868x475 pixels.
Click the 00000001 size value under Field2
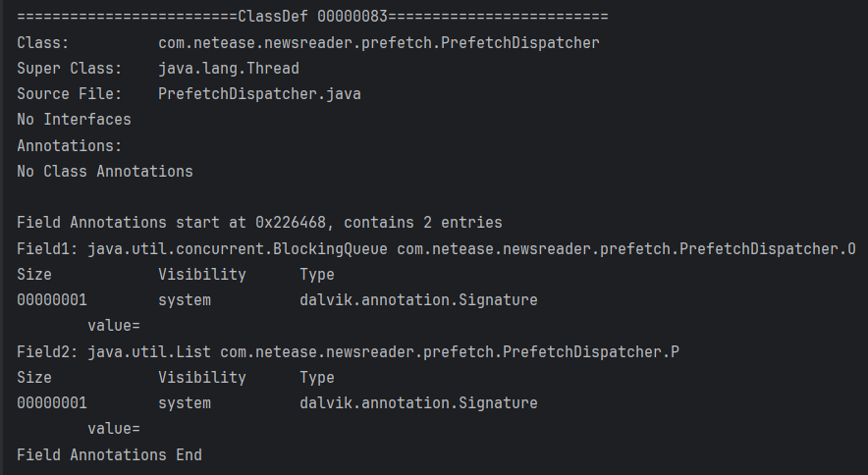pyautogui.click(x=52, y=402)
